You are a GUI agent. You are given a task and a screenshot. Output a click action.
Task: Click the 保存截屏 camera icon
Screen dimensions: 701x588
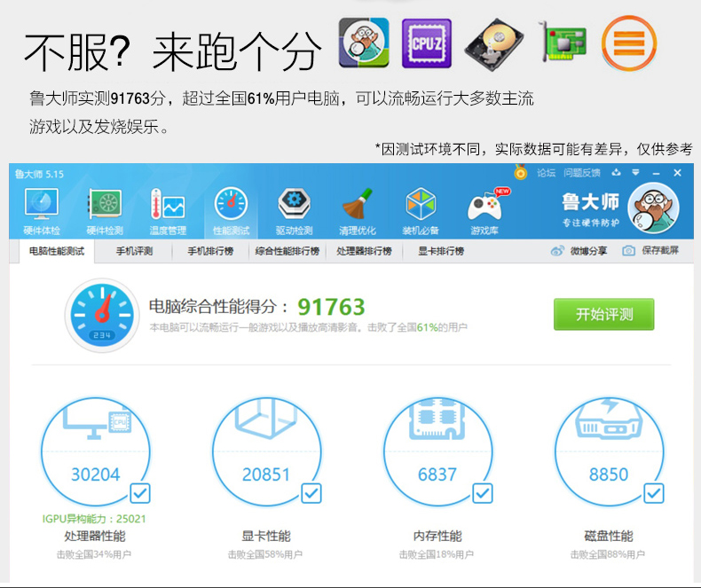click(628, 251)
